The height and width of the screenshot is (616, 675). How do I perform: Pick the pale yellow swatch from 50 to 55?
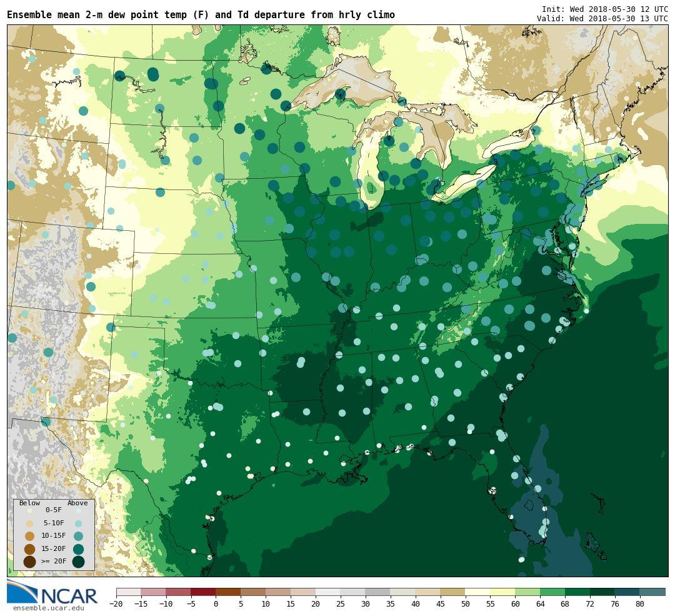[478, 592]
